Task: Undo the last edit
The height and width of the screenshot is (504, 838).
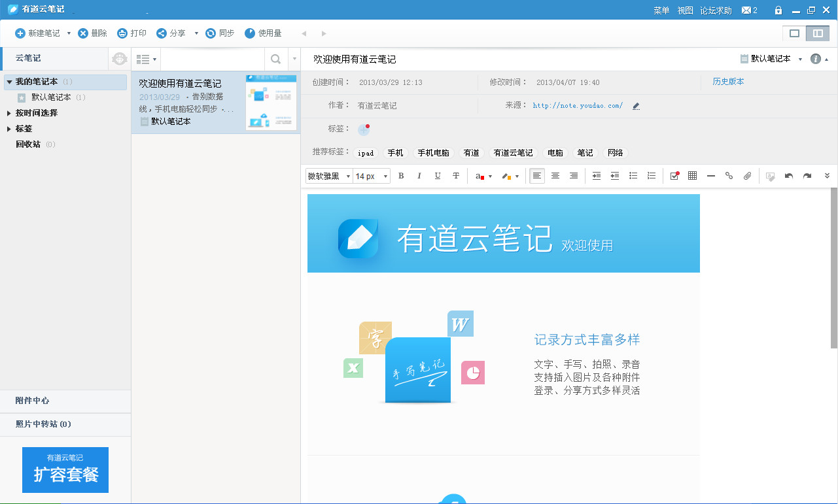Action: pyautogui.click(x=789, y=175)
